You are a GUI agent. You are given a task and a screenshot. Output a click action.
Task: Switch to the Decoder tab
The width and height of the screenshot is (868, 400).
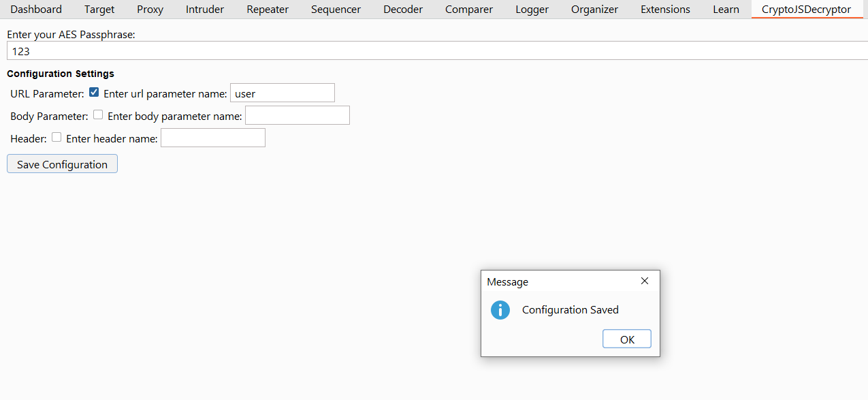(403, 10)
